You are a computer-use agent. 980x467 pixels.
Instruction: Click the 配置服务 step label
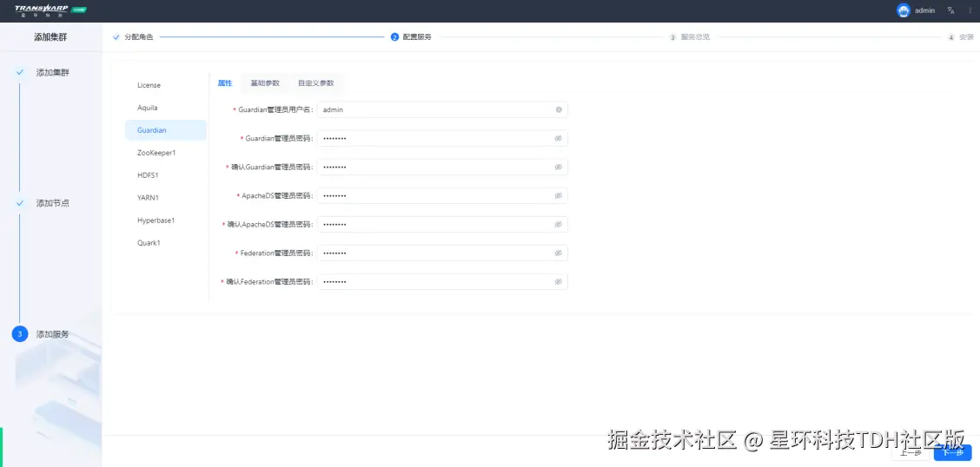pyautogui.click(x=417, y=37)
